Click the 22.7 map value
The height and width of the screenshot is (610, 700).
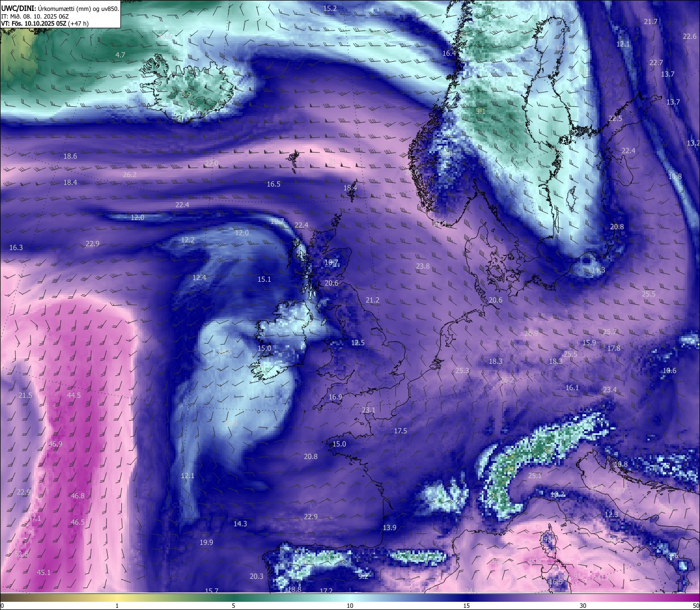pos(656,62)
